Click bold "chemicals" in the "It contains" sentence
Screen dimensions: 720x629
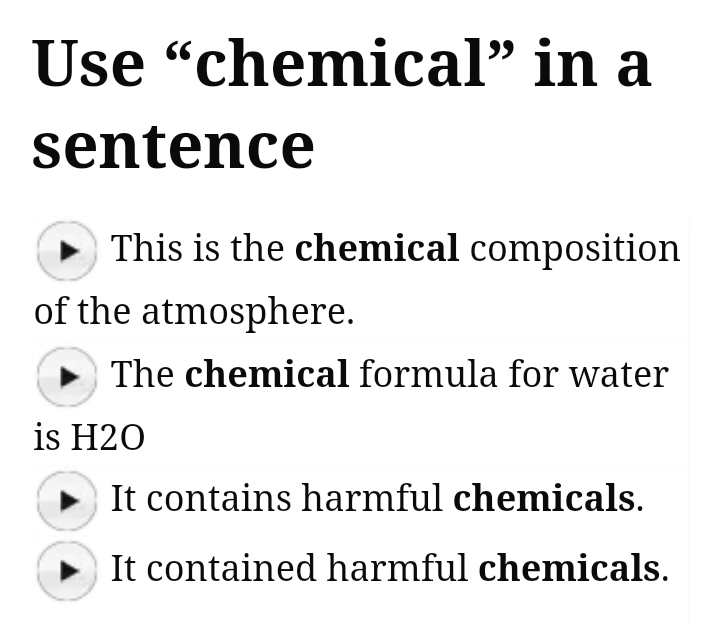coord(544,498)
